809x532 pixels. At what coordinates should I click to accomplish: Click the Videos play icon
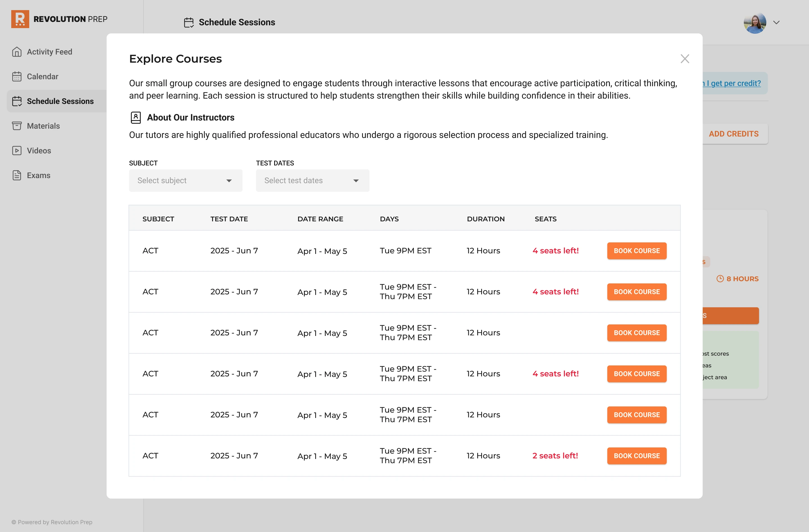pyautogui.click(x=17, y=151)
